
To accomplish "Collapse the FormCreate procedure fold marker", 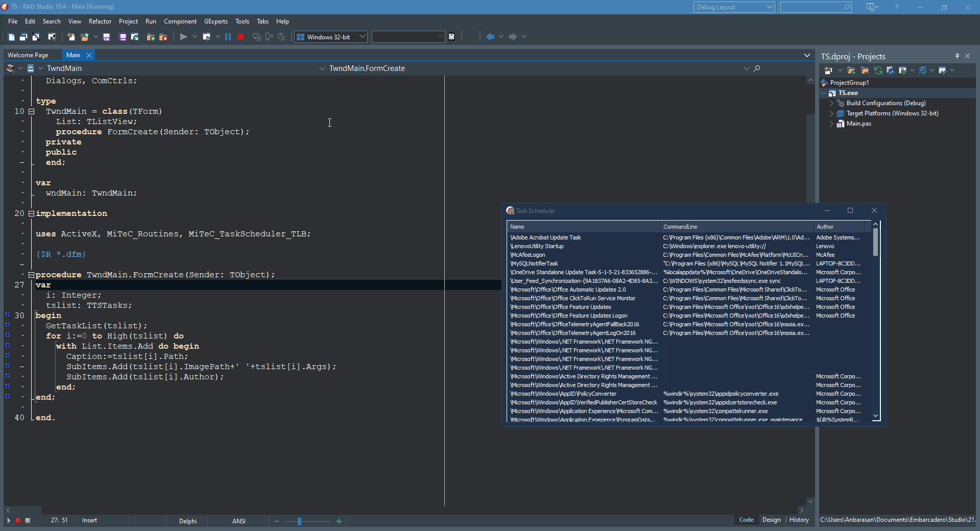I will coord(31,275).
